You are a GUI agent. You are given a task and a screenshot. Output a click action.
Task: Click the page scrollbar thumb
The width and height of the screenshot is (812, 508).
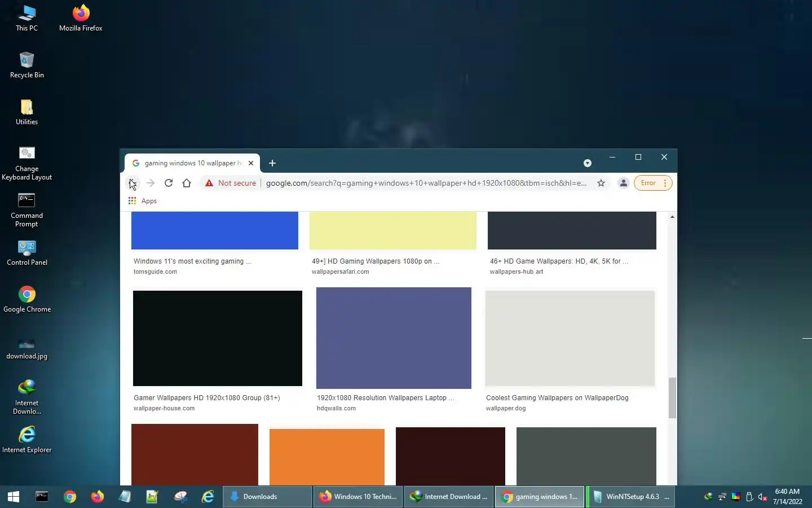pos(672,398)
